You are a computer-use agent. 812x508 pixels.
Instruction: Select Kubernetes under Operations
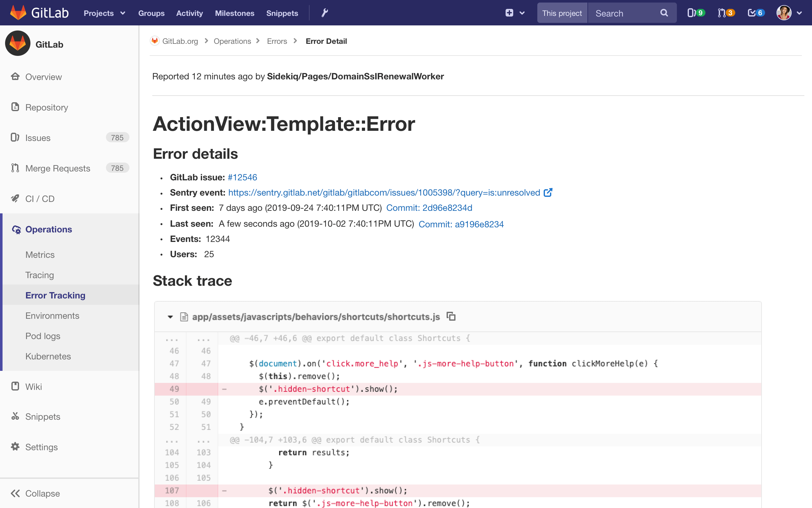(48, 356)
